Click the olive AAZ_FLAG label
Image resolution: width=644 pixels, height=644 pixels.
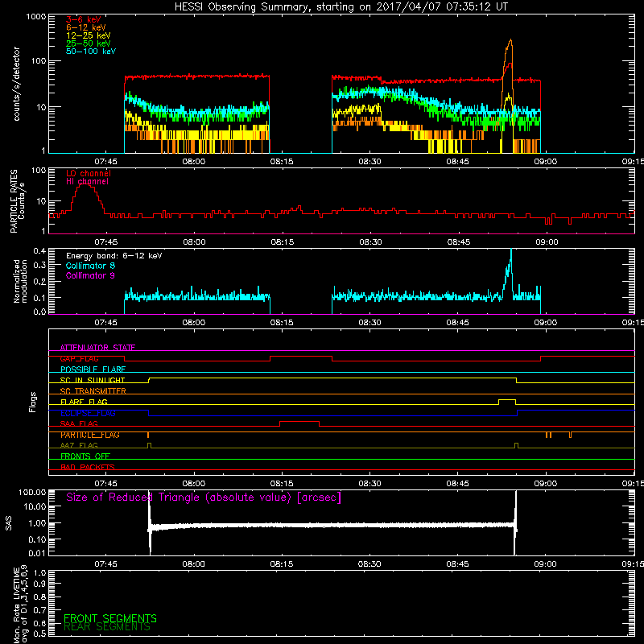click(79, 445)
